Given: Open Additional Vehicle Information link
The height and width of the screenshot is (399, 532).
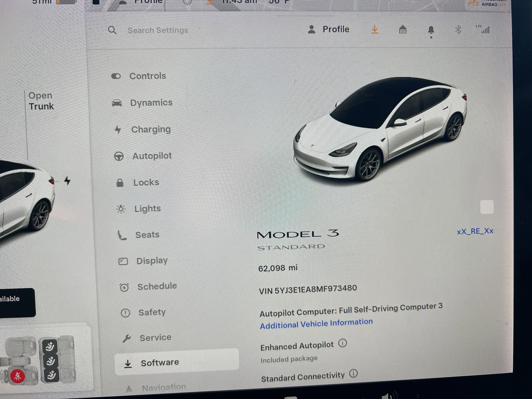Looking at the screenshot, I should pos(316,324).
